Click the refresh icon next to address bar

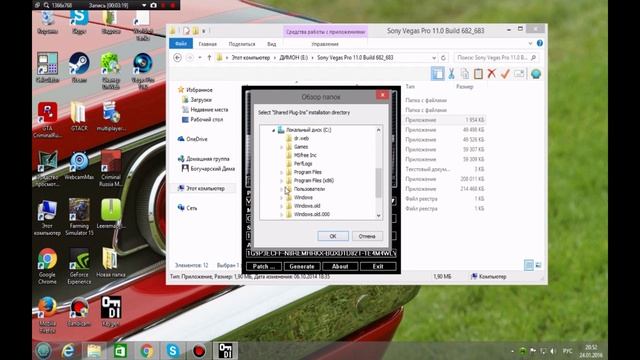(x=443, y=58)
